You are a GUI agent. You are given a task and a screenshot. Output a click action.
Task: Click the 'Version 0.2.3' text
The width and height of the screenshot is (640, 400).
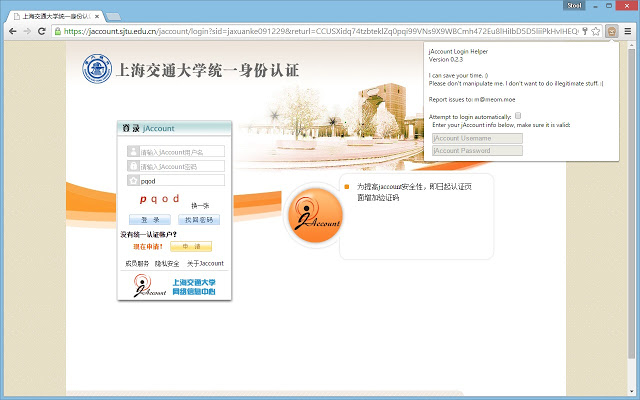coord(446,60)
